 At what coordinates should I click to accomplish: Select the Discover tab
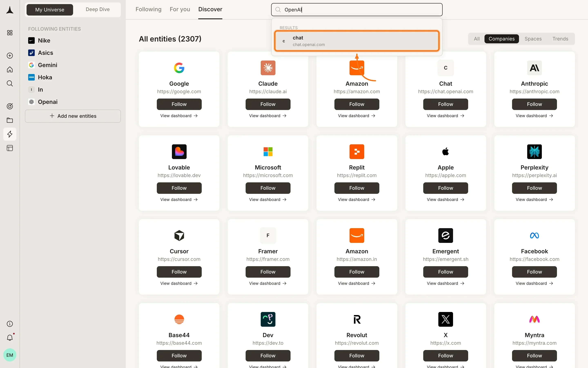coord(210,9)
